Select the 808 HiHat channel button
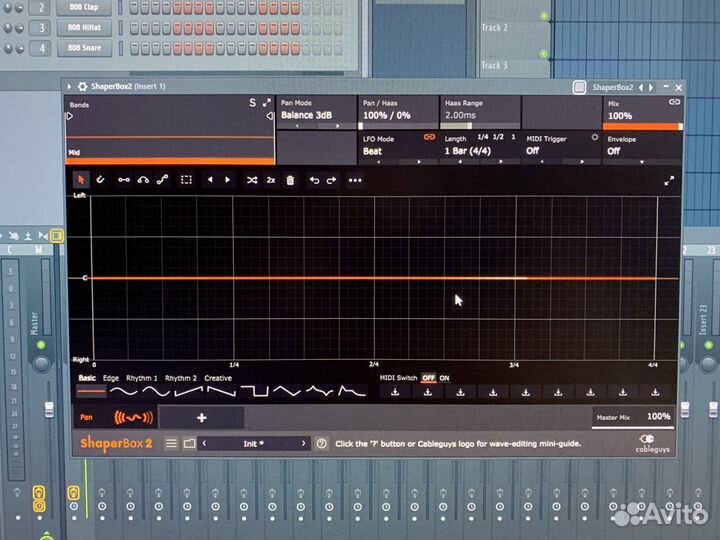Image resolution: width=720 pixels, height=540 pixels. (x=84, y=28)
